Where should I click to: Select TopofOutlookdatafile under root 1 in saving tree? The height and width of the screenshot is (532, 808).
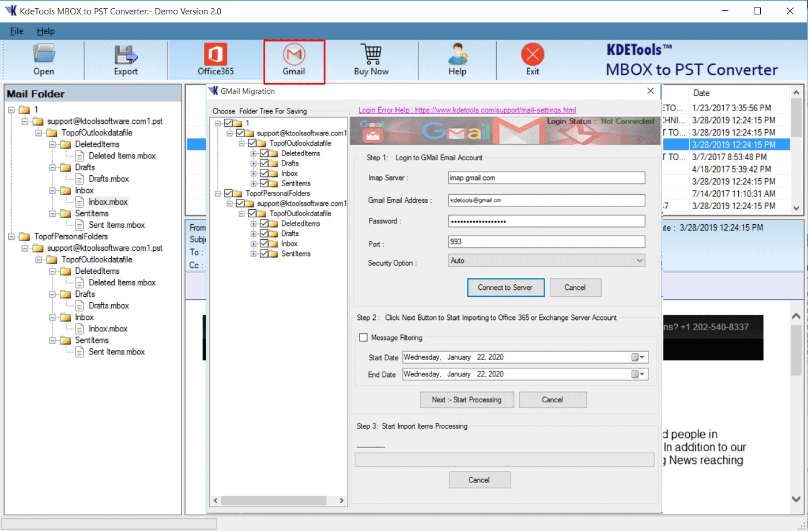tap(300, 143)
